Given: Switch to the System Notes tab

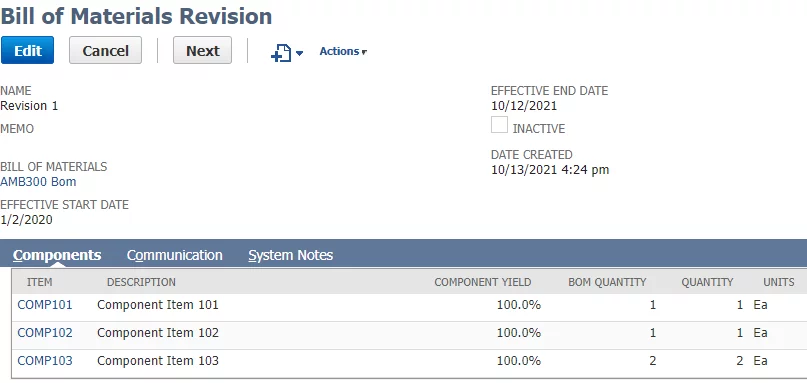Looking at the screenshot, I should [290, 255].
